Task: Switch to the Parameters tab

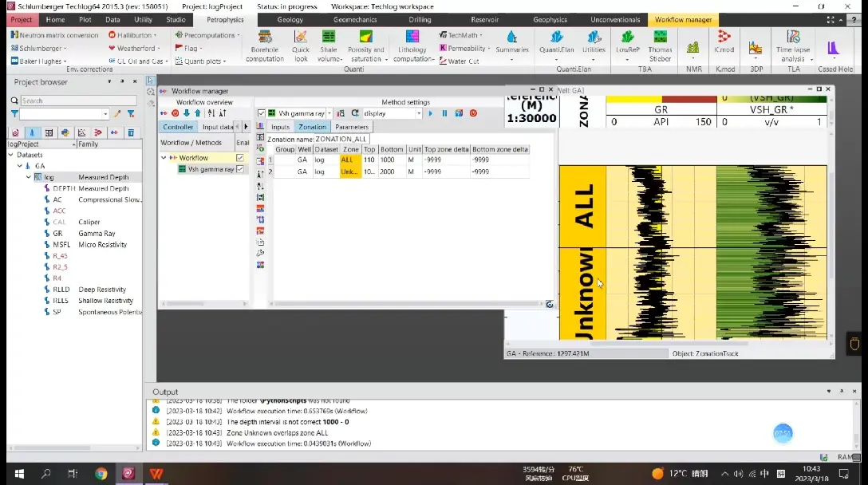Action: 352,127
